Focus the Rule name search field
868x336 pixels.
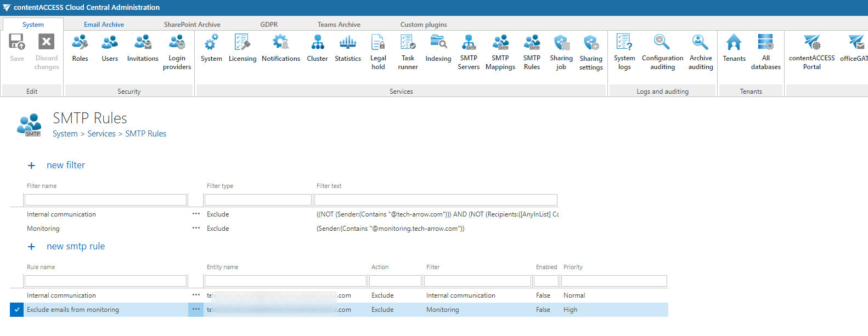tap(106, 281)
